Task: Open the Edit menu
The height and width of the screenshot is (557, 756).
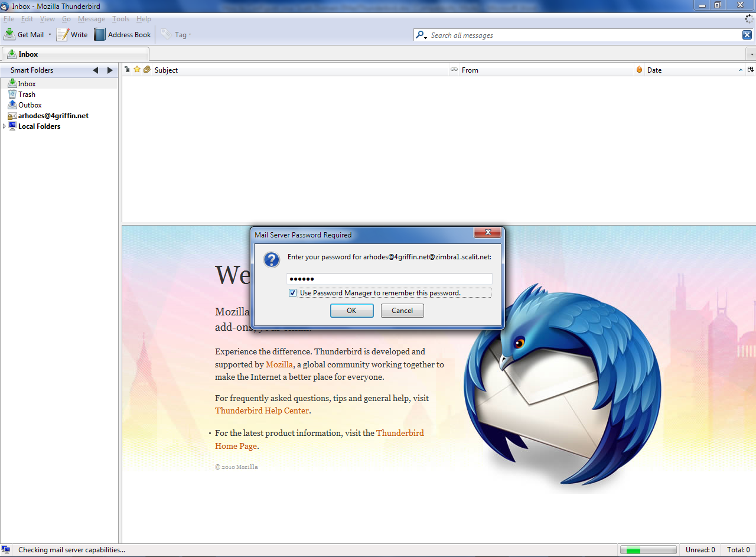Action: click(27, 19)
